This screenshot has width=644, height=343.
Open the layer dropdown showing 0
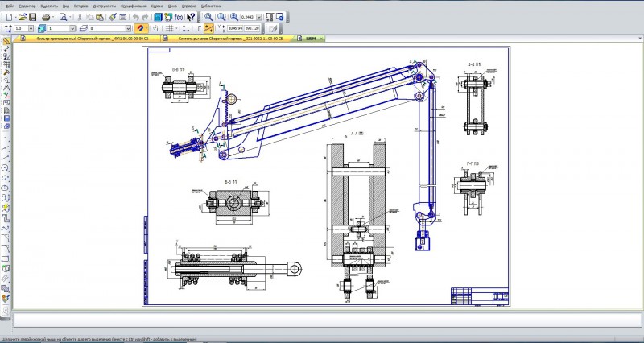[128, 28]
